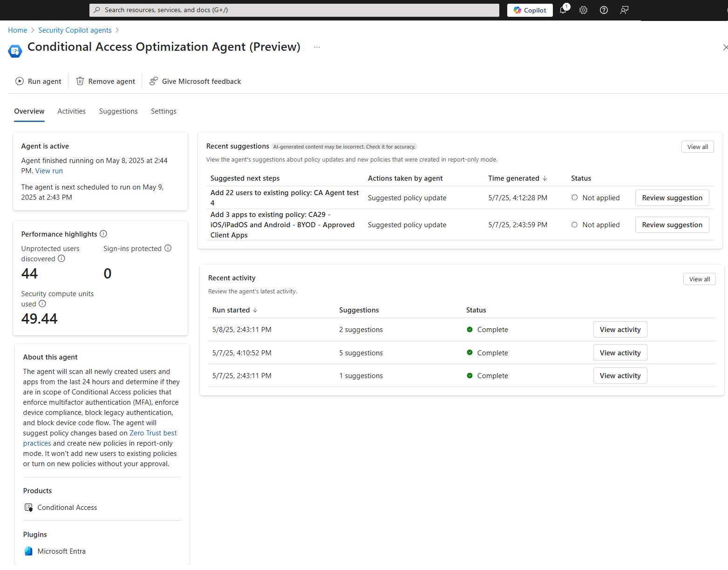Screen dimensions: 728x570
Task: Click Not applied icon for 3 apps row
Action: coord(575,224)
